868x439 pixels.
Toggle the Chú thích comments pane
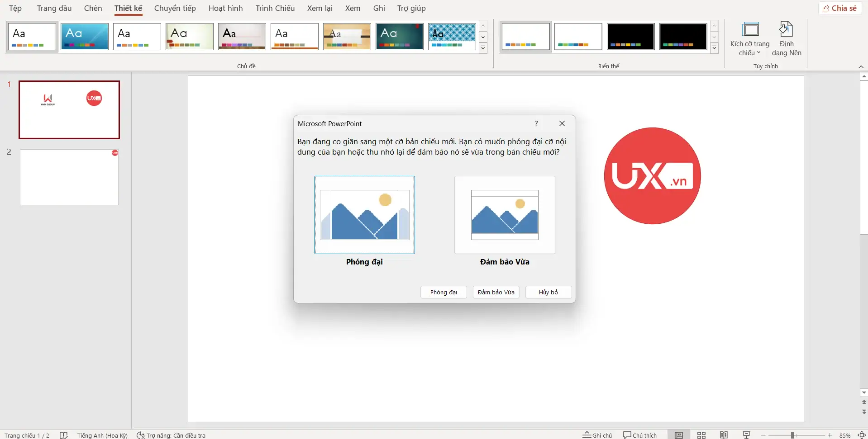(640, 435)
